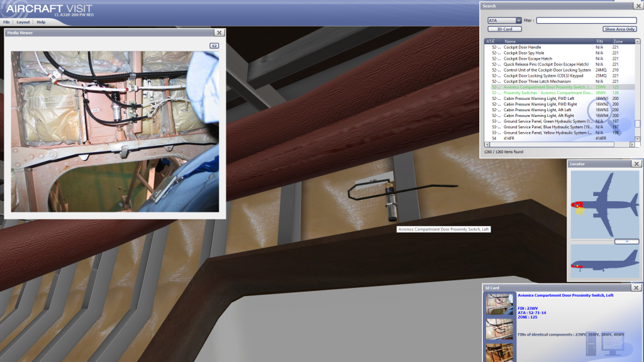Click 'ZONE : 125' in the Id Card
The image size is (644, 362).
pos(528,317)
